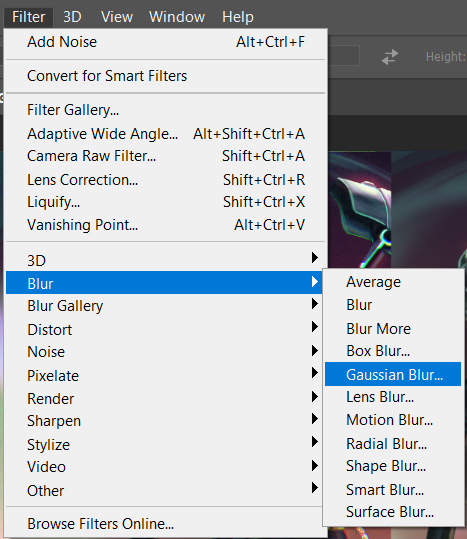Select Gaussian Blur from the submenu
Viewport: 467px width, 539px height.
[x=393, y=374]
